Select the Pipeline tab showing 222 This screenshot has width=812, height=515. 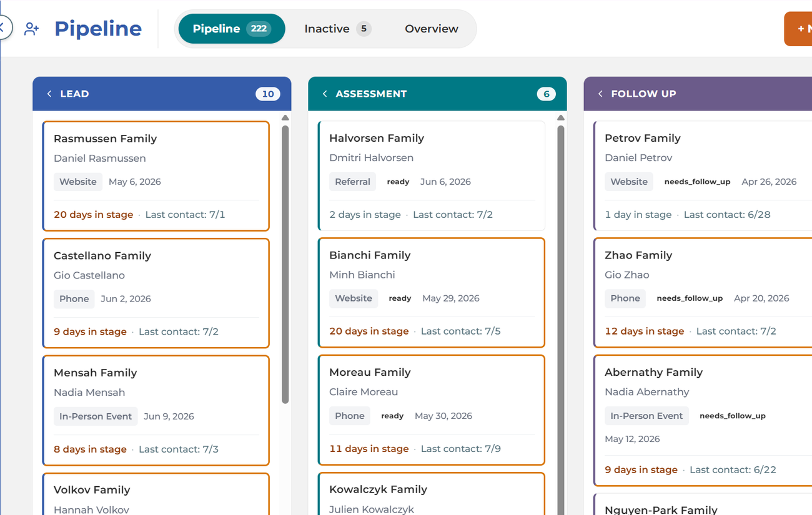pos(232,29)
